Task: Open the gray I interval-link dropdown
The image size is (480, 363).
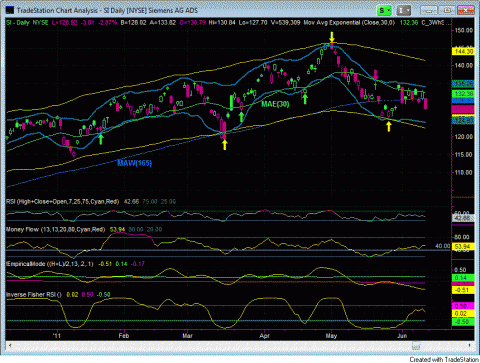Action: 404,11
